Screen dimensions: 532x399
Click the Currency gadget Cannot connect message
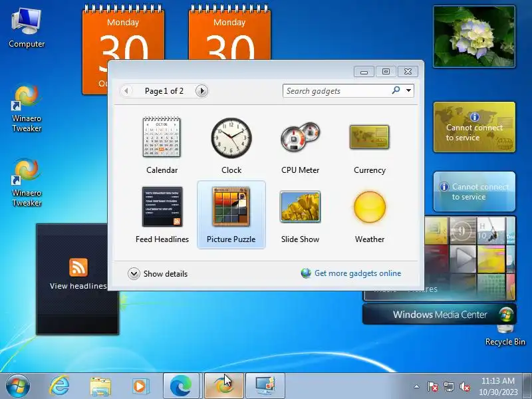[x=474, y=132]
